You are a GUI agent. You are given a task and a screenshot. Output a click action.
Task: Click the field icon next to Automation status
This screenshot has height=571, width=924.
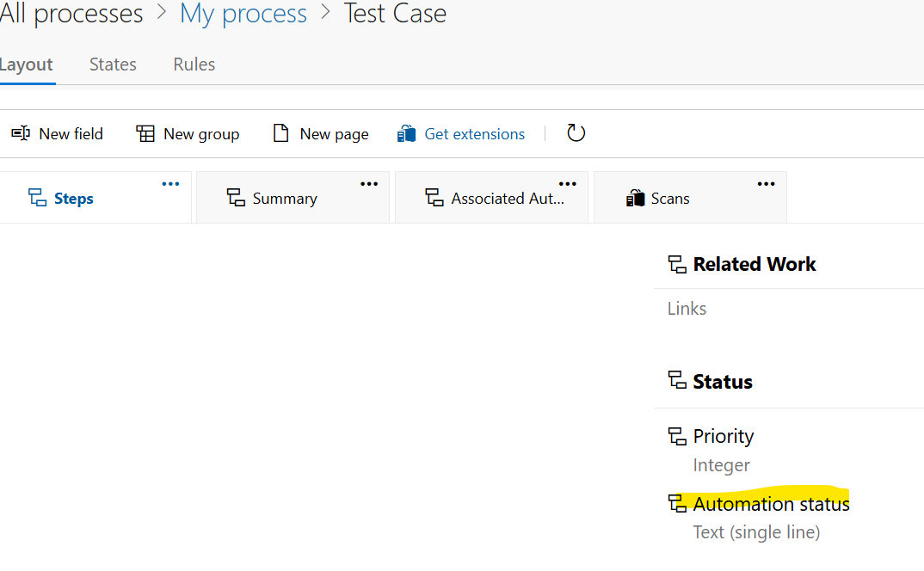(676, 503)
